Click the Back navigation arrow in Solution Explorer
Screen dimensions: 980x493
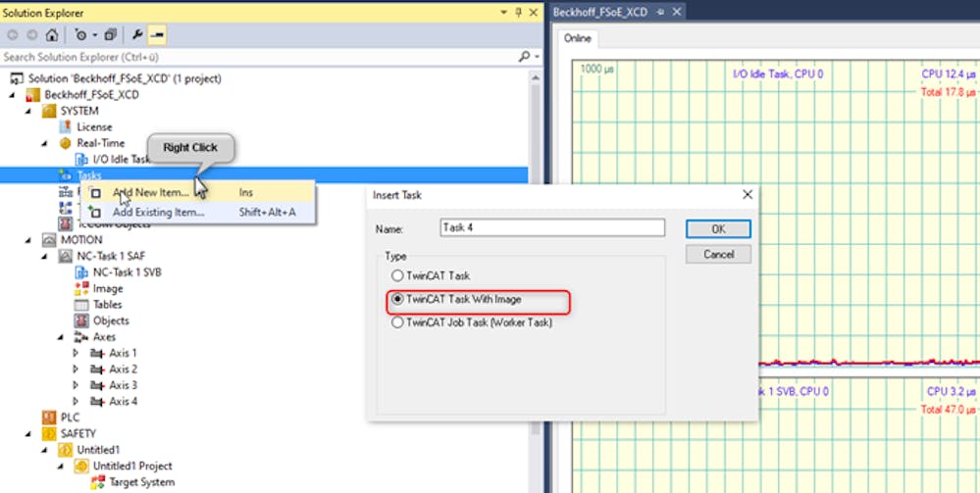12,35
